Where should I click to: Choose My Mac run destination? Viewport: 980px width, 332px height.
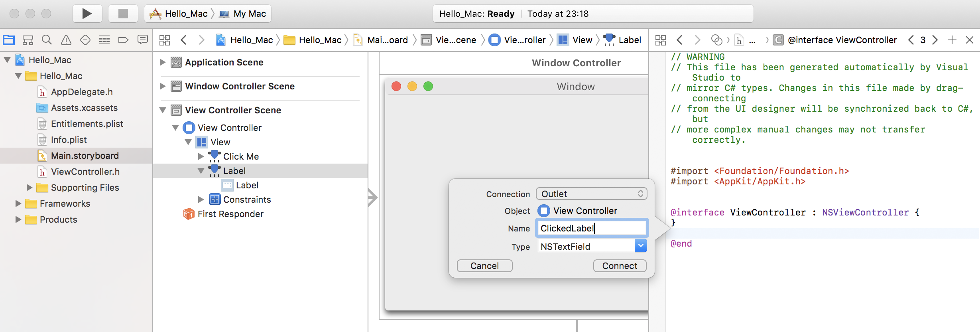[242, 14]
